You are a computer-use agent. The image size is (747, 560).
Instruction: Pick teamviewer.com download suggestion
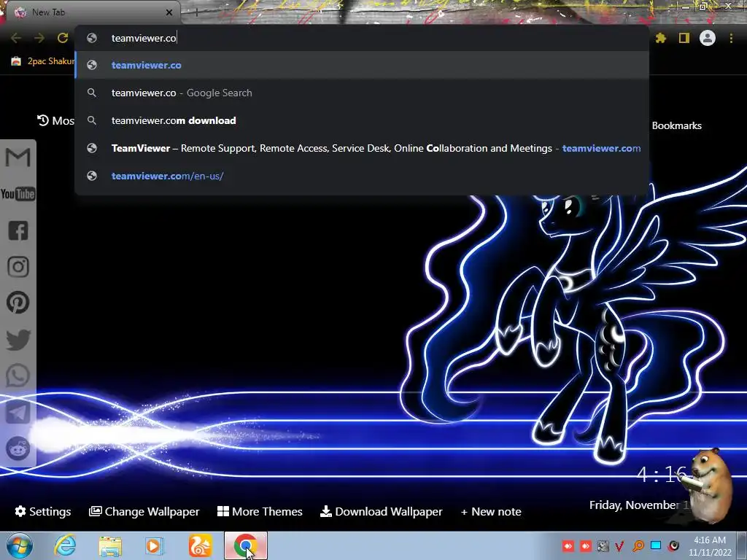362,120
